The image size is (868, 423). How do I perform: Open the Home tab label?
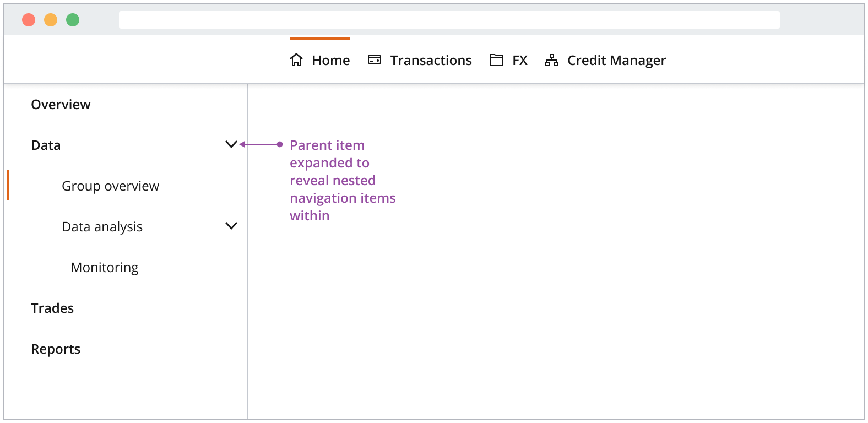pyautogui.click(x=330, y=61)
